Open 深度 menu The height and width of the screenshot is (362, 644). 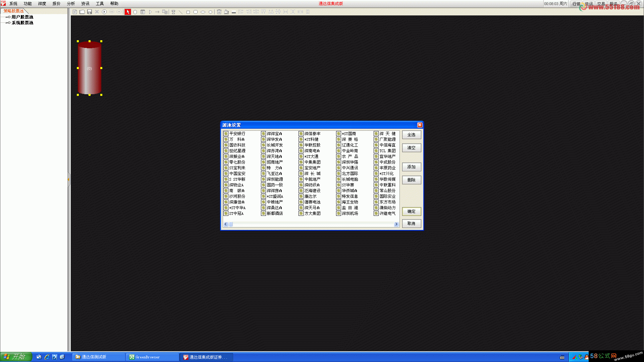(42, 4)
